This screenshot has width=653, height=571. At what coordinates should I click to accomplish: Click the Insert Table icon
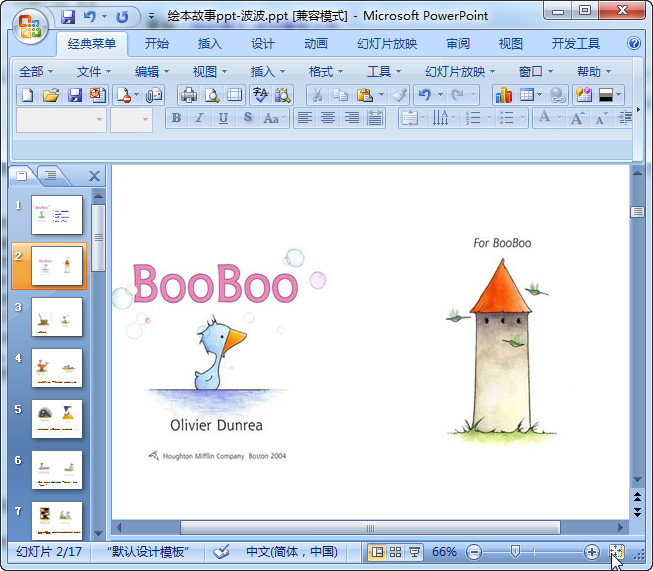point(527,95)
